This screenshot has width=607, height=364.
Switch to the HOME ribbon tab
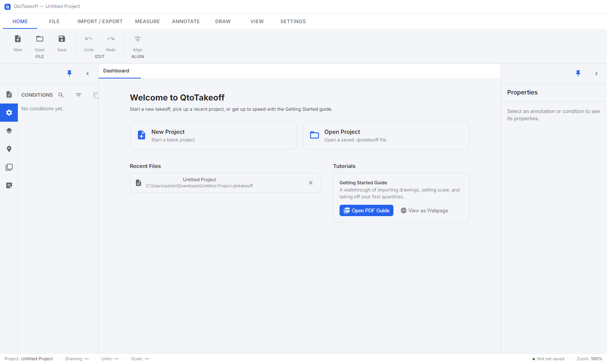[20, 22]
